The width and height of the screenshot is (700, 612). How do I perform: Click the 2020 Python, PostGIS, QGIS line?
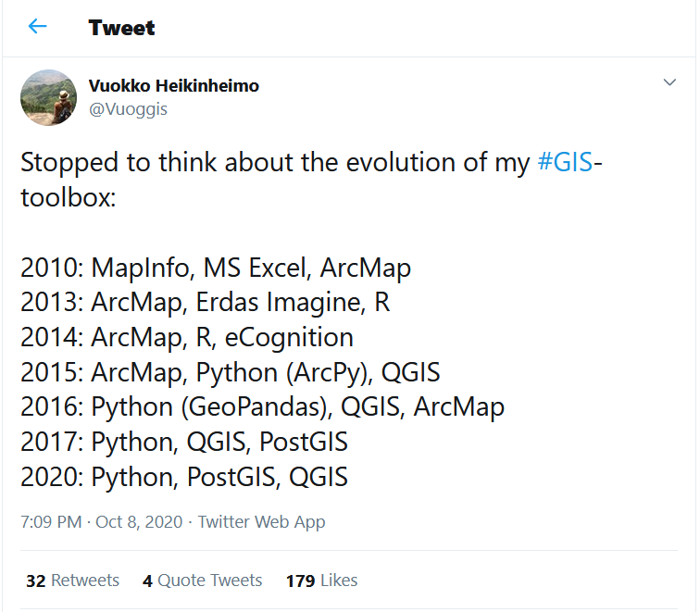[184, 478]
